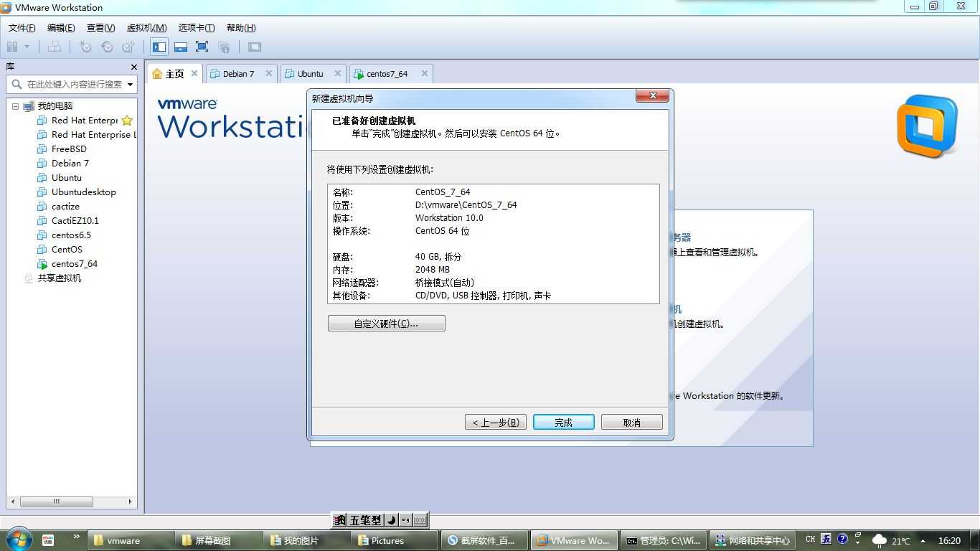This screenshot has width=980, height=551.
Task: Open the Pictures taskbar item
Action: click(395, 540)
